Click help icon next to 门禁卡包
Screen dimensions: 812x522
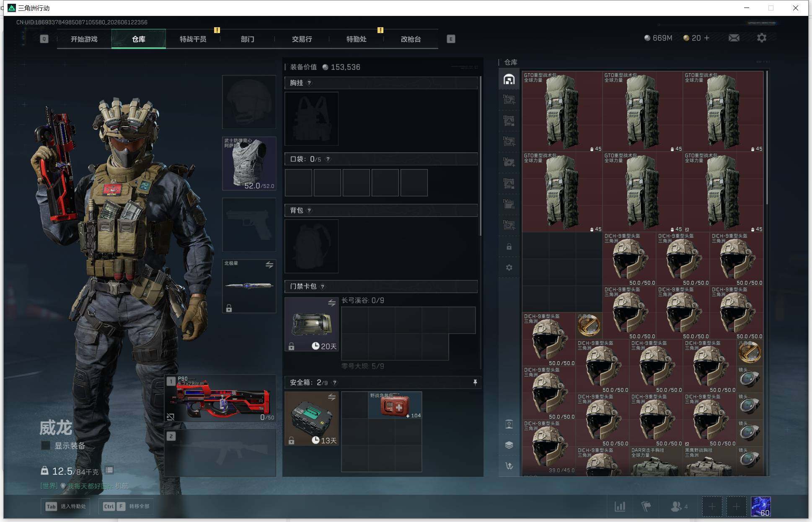323,286
